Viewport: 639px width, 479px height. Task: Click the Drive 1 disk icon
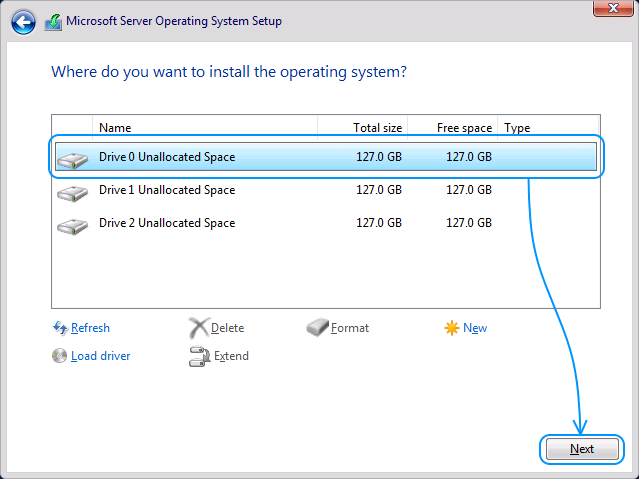73,193
